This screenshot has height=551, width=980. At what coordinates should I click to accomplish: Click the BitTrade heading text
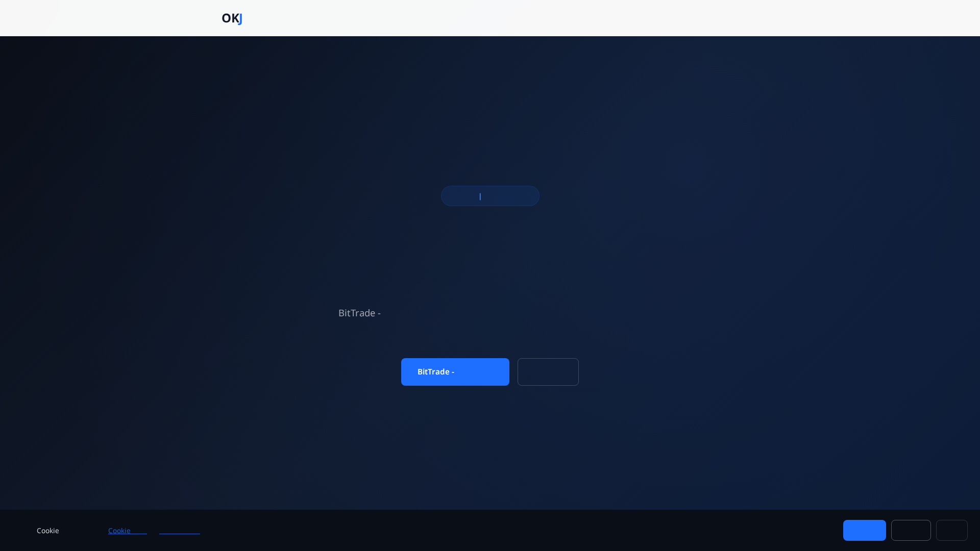(x=359, y=313)
